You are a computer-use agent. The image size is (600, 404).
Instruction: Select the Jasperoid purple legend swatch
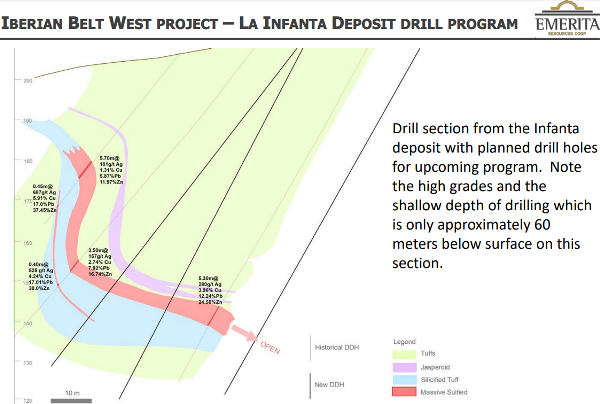(x=404, y=367)
